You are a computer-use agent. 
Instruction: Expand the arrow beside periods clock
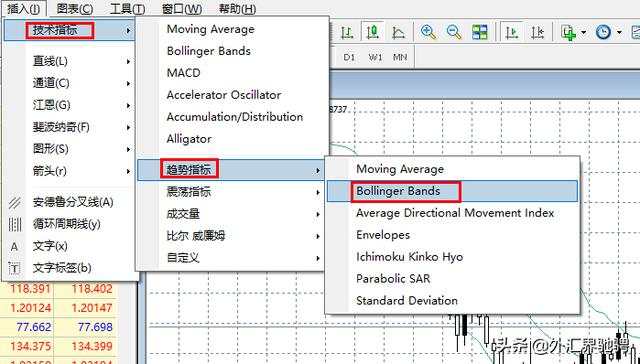click(x=619, y=32)
